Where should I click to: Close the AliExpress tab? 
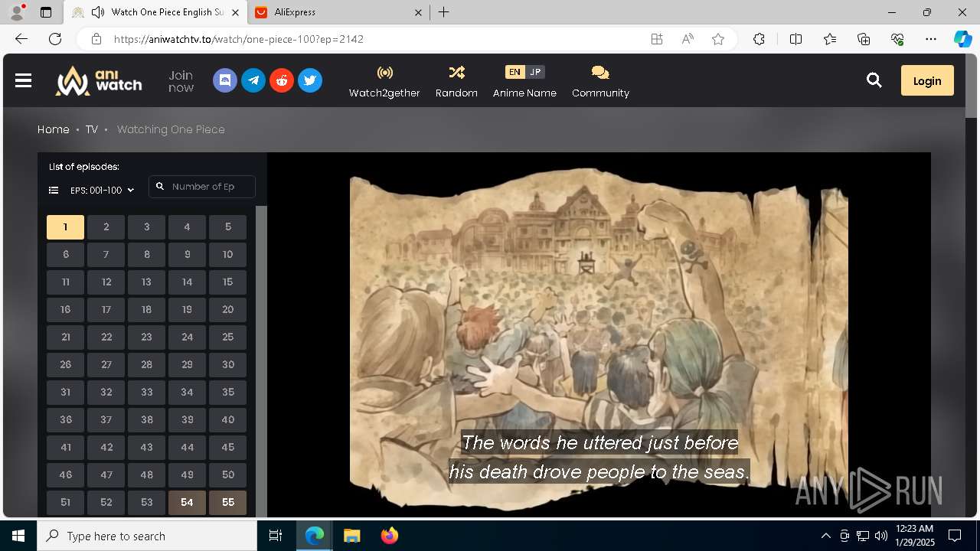point(418,12)
